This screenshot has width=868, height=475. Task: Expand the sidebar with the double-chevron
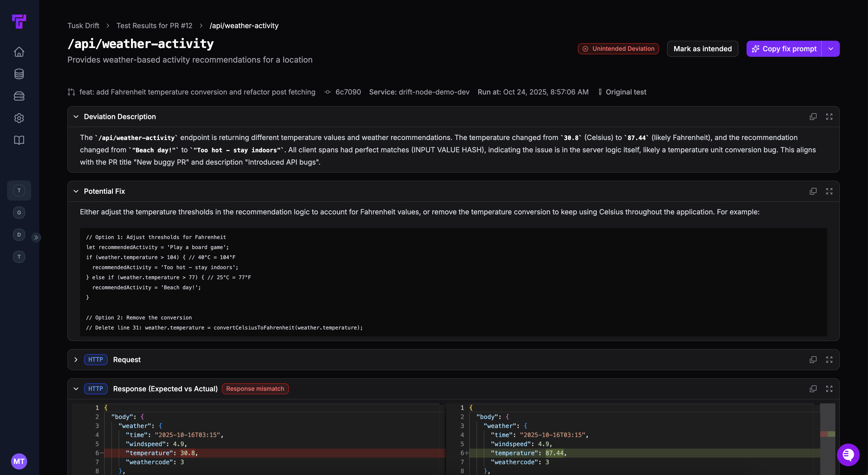coord(36,237)
